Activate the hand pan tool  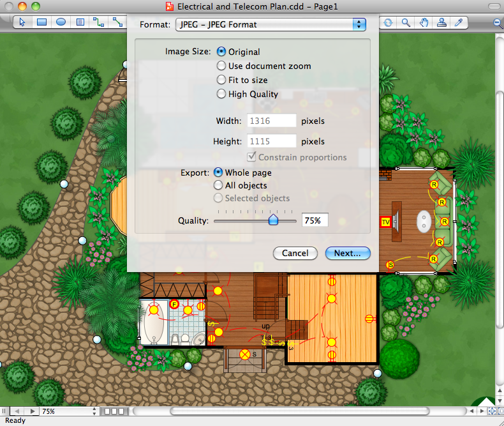[424, 22]
